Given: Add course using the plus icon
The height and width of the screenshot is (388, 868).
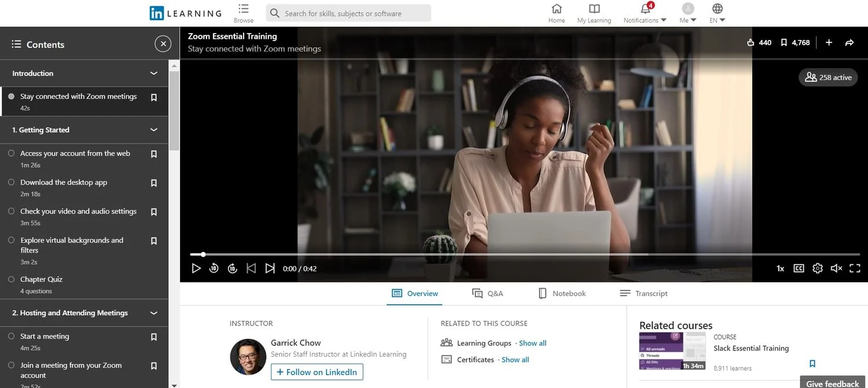Looking at the screenshot, I should click(x=829, y=42).
